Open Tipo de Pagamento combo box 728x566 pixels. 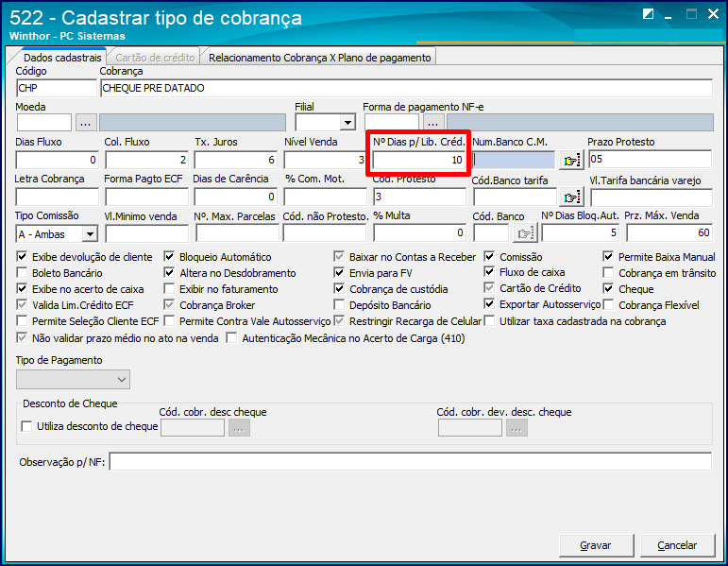[x=73, y=380]
